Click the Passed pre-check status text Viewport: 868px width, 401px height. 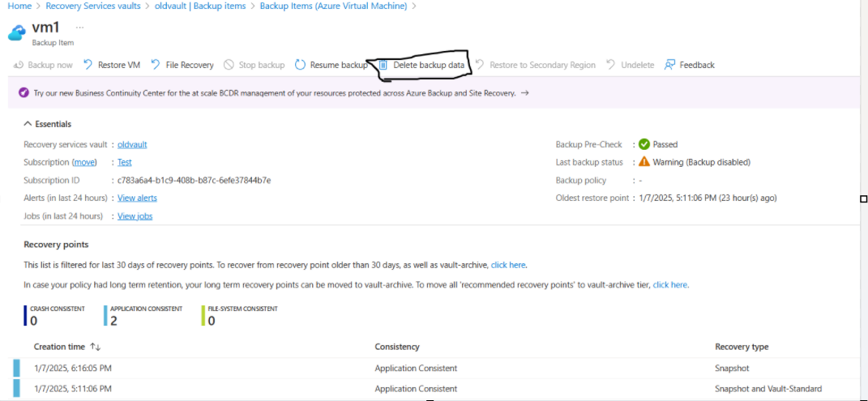[x=665, y=144]
